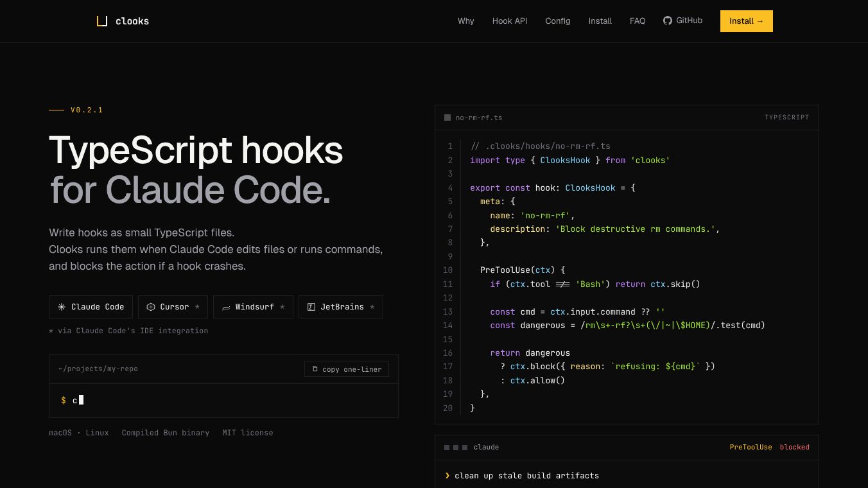Click the cube icon on Cursor badge
Viewport: 868px width, 488px height.
click(151, 307)
